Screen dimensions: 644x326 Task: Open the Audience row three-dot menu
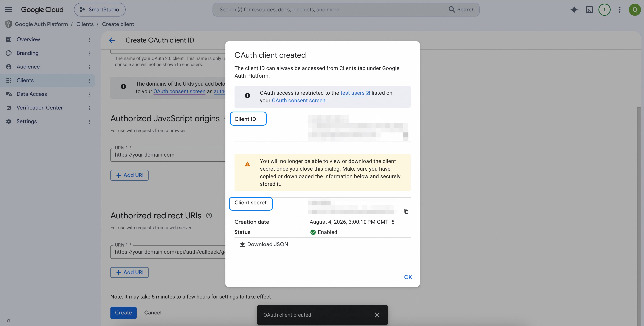89,67
